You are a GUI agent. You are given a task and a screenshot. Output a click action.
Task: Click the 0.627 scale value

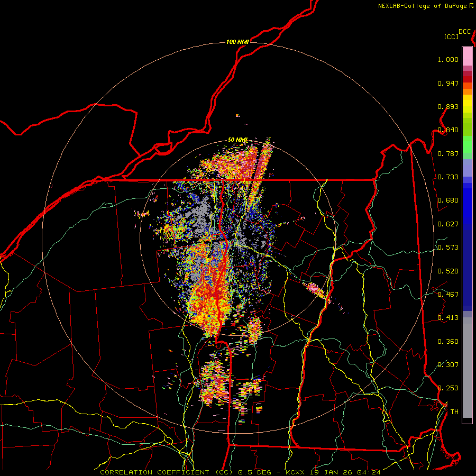(x=448, y=224)
